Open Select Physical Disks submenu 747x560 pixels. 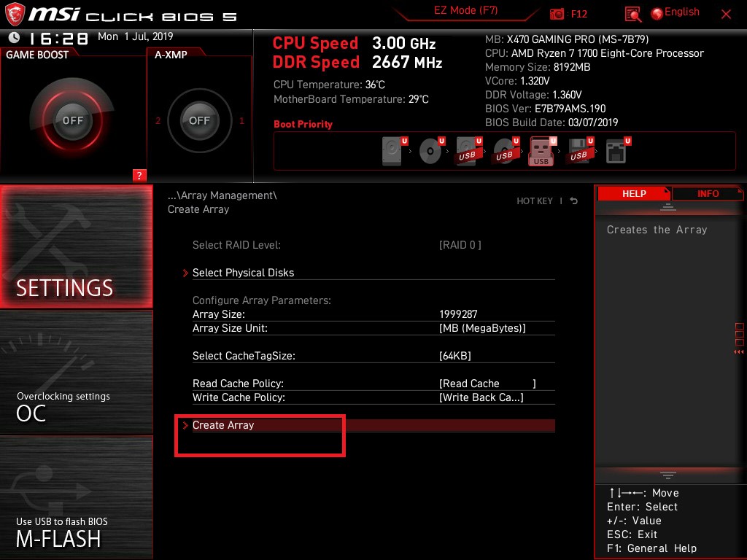click(243, 273)
